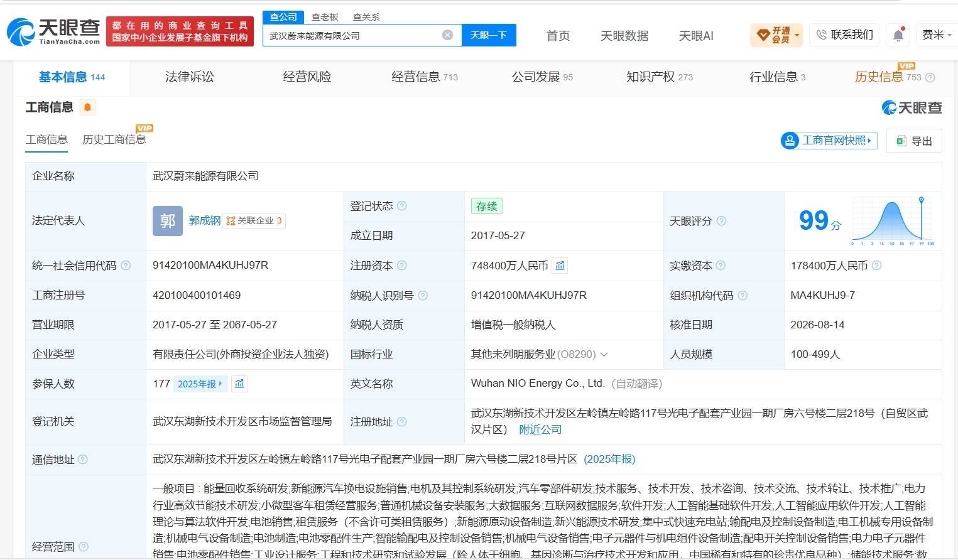Open legal representative 郭成钢 link

pyautogui.click(x=205, y=220)
